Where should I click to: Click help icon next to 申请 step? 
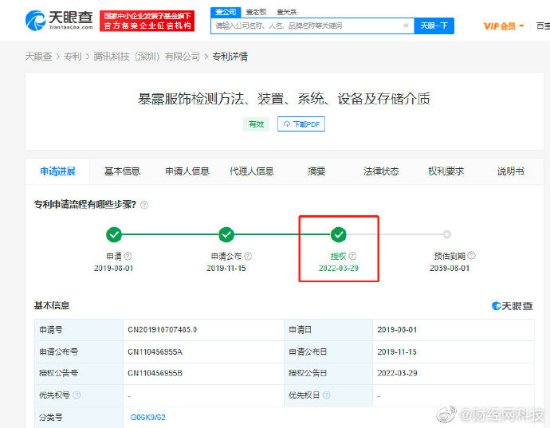coord(128,256)
